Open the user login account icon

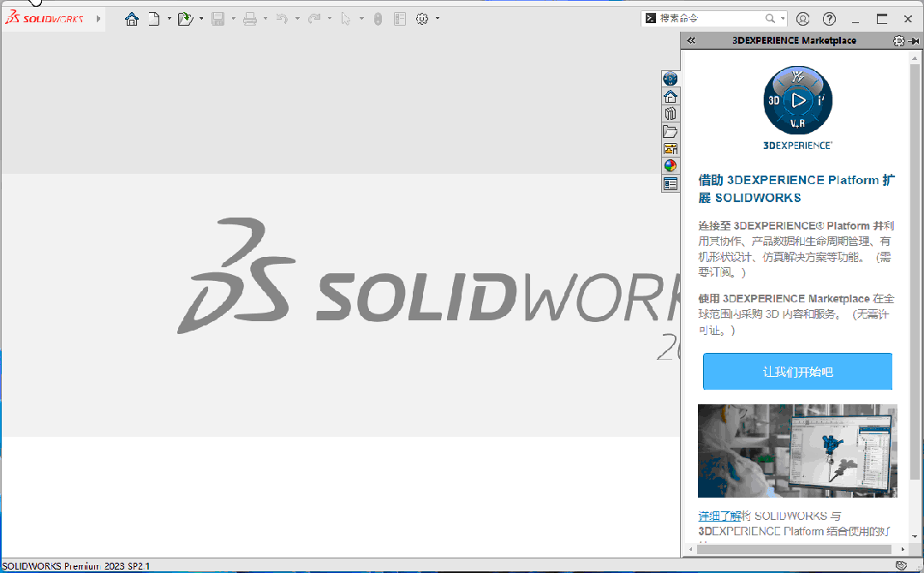tap(802, 19)
